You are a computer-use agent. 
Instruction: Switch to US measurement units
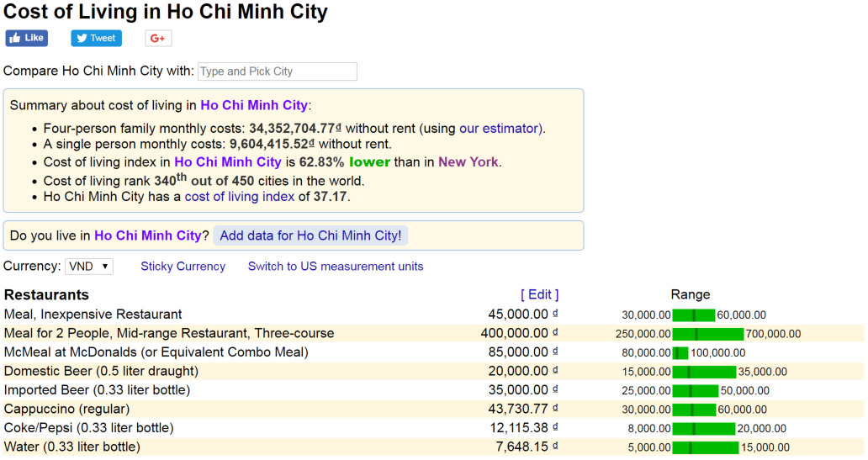pyautogui.click(x=336, y=267)
